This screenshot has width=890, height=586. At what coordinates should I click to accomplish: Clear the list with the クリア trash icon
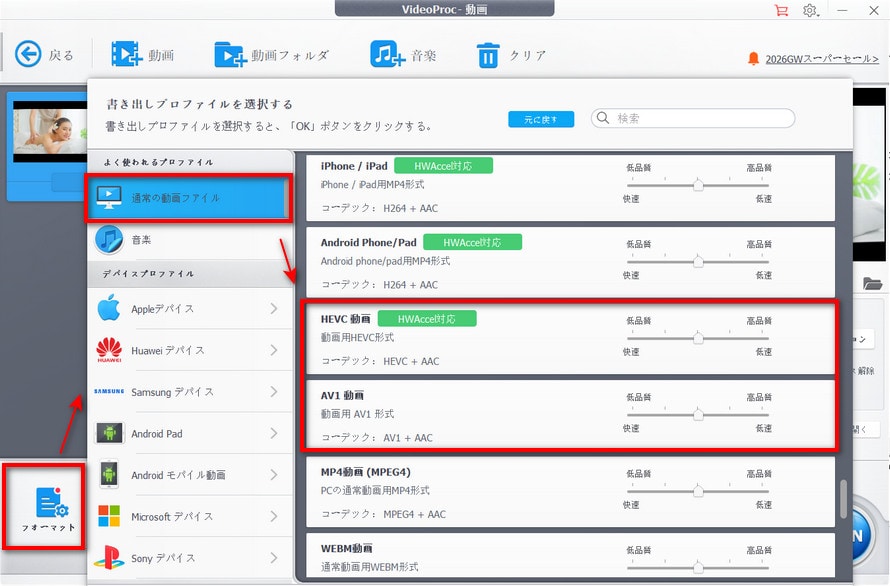[488, 55]
